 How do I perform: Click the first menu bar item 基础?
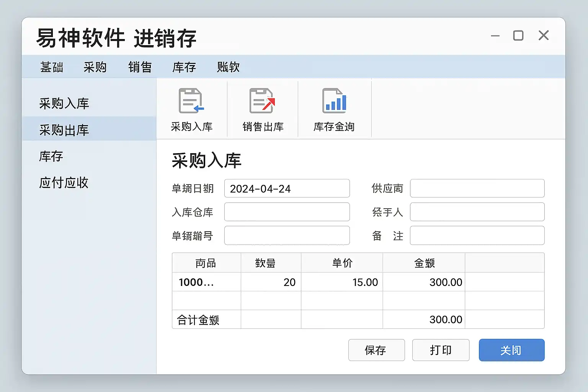pos(52,67)
